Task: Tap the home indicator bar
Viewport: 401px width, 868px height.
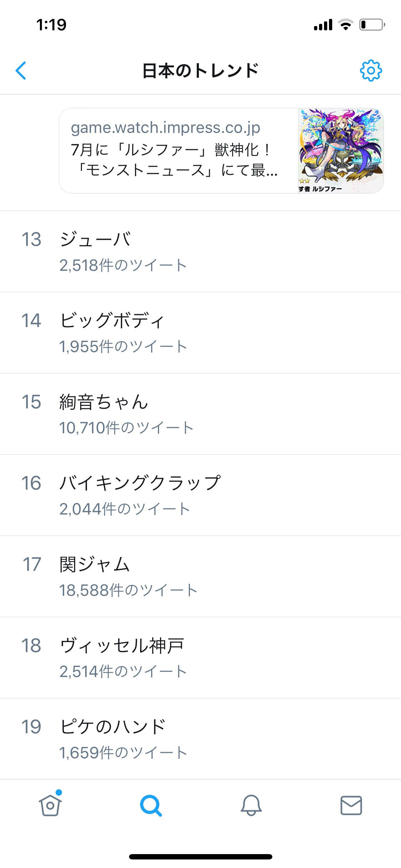Action: [200, 856]
